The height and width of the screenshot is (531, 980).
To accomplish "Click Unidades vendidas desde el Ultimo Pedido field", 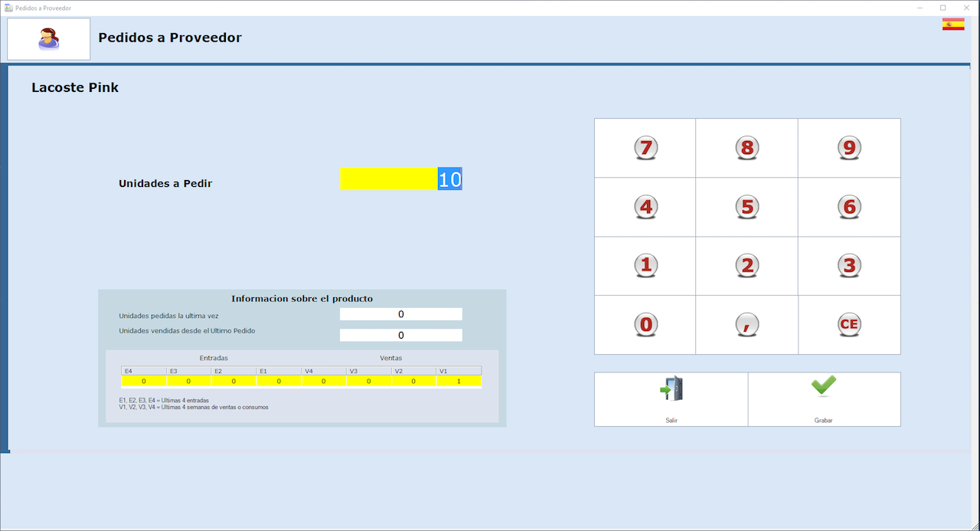I will click(x=400, y=335).
